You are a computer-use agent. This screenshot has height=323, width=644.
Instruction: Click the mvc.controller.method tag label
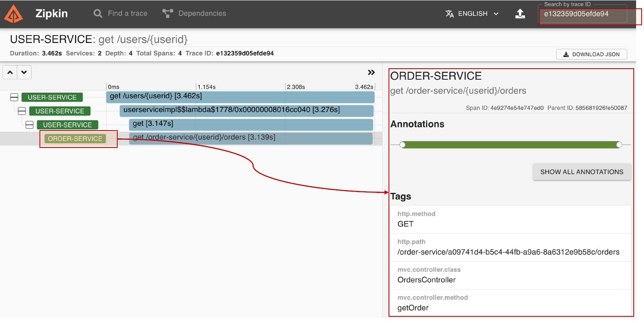[432, 298]
